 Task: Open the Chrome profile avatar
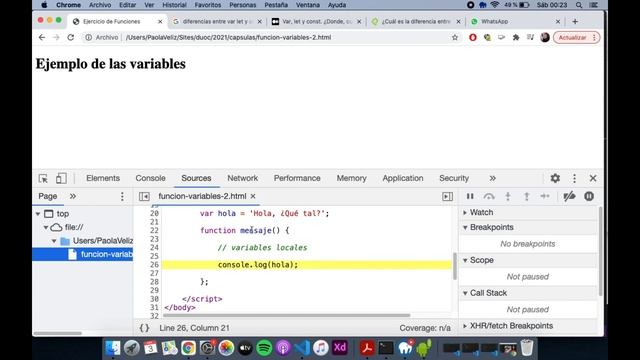(545, 37)
